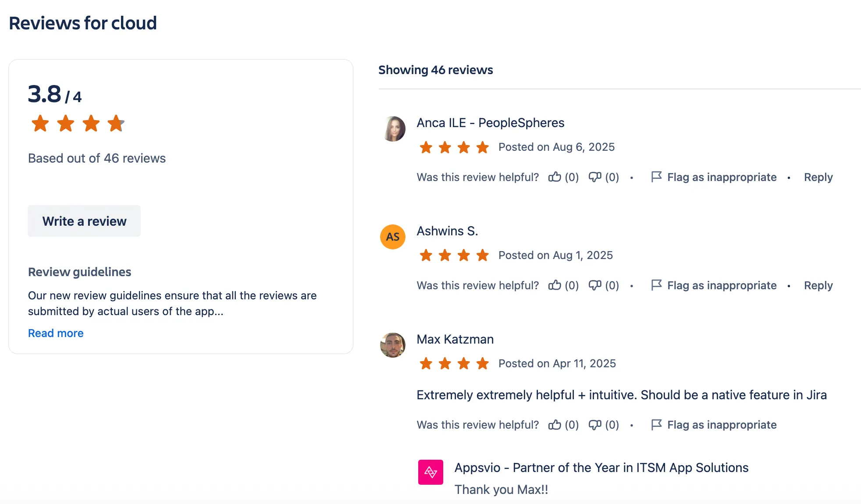The width and height of the screenshot is (861, 504).
Task: Reply to Anca's review
Action: [818, 177]
